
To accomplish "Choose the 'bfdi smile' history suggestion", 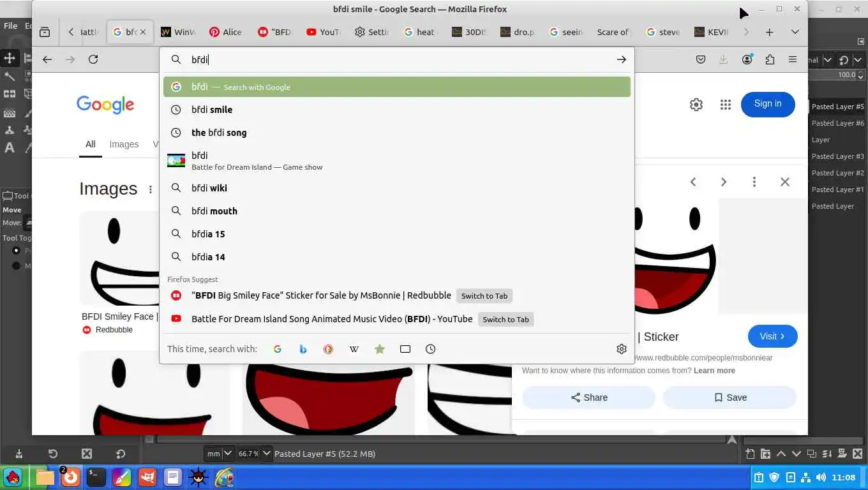I will pyautogui.click(x=397, y=110).
